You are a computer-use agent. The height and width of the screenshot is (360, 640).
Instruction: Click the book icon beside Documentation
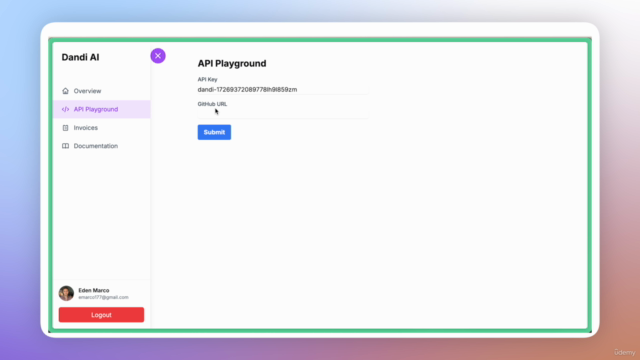pyautogui.click(x=65, y=146)
